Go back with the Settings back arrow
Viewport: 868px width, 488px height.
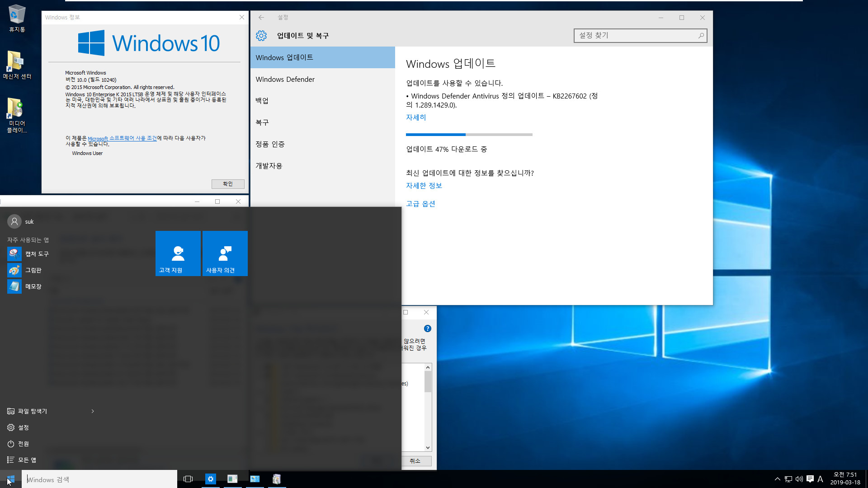(261, 18)
